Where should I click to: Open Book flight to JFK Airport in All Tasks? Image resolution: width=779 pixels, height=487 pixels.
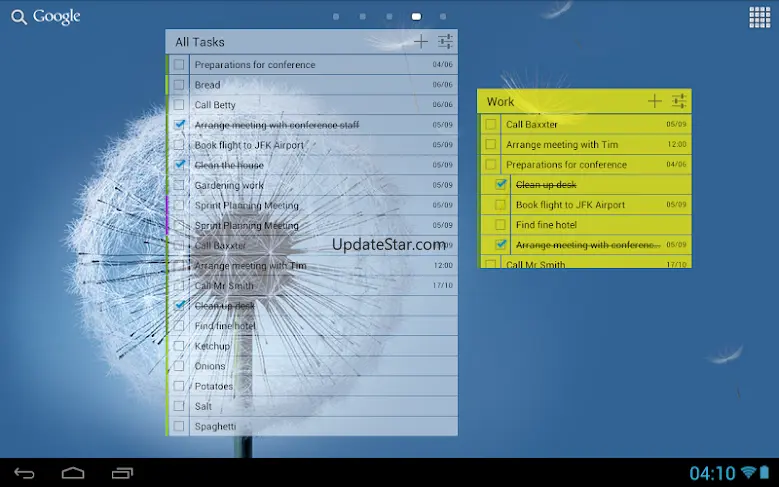[x=249, y=145]
